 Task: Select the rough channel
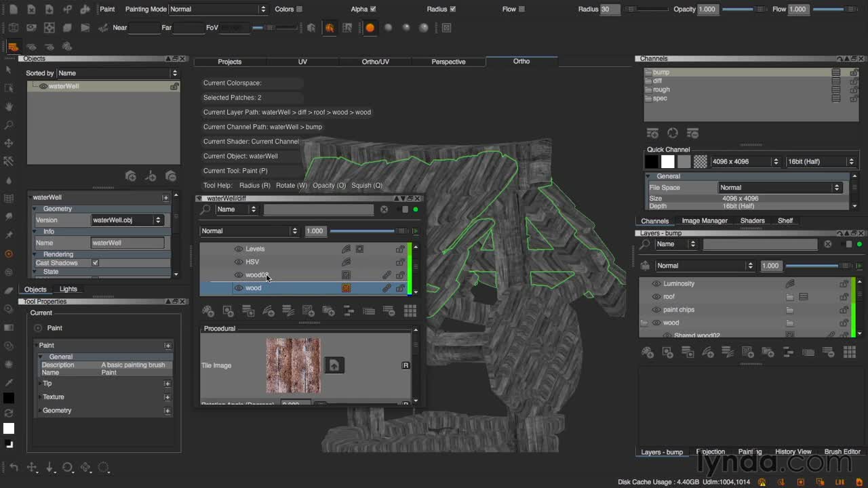pyautogui.click(x=661, y=89)
